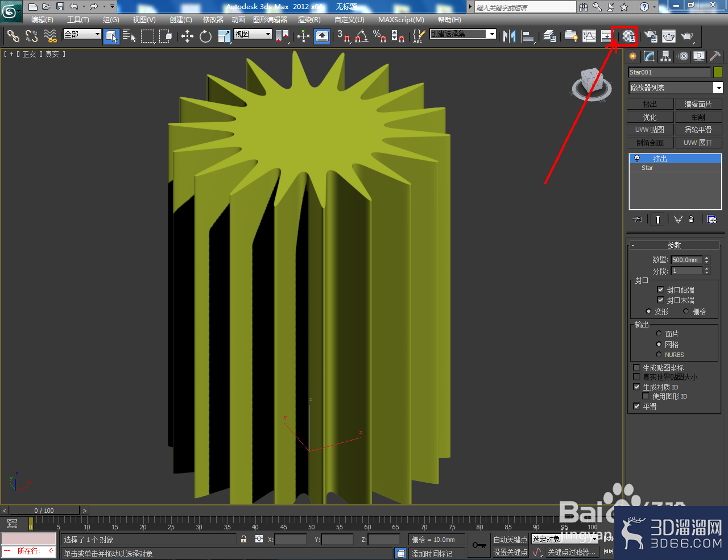Open the MAXScript(M) menu
This screenshot has height=560, width=728.
(x=401, y=19)
